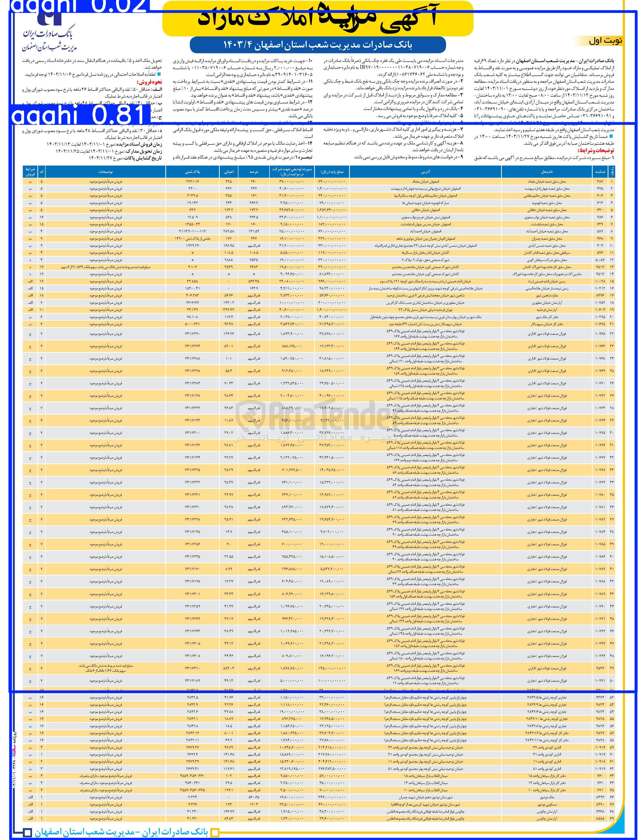This screenshot has width=639, height=840.
Task: Click the 'شناسه' column header
Action: (x=600, y=171)
